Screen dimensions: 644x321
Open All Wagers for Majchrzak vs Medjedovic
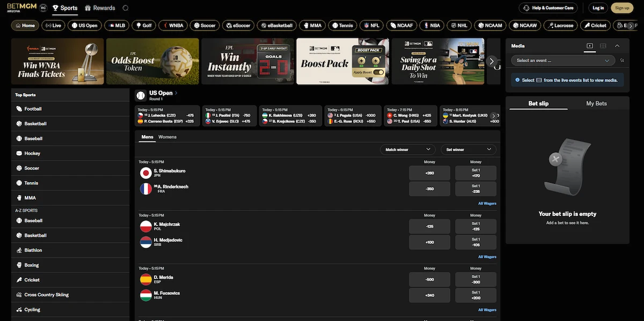pos(487,257)
